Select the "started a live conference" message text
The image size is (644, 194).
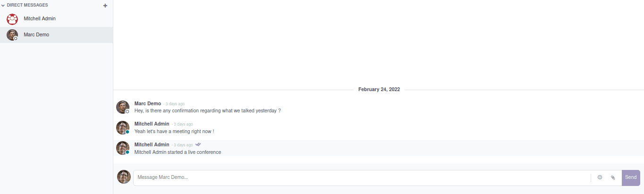178,152
